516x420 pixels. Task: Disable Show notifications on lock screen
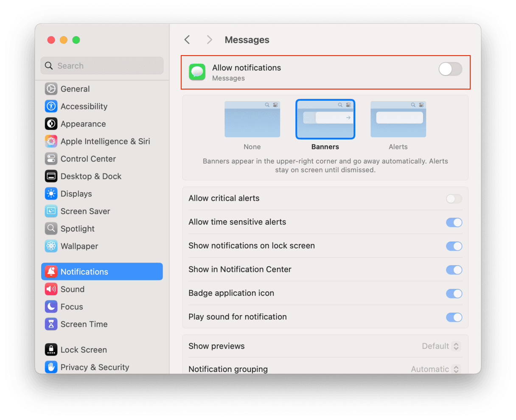pos(454,246)
